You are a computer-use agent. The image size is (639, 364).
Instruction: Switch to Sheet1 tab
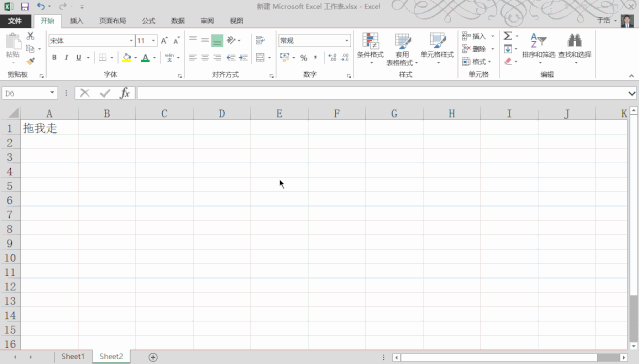coord(73,356)
